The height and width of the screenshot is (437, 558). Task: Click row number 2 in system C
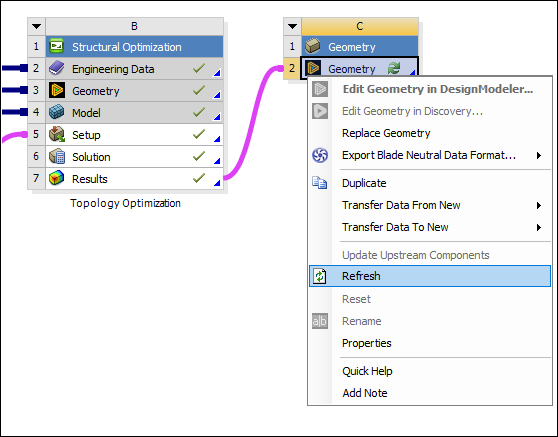tap(292, 68)
